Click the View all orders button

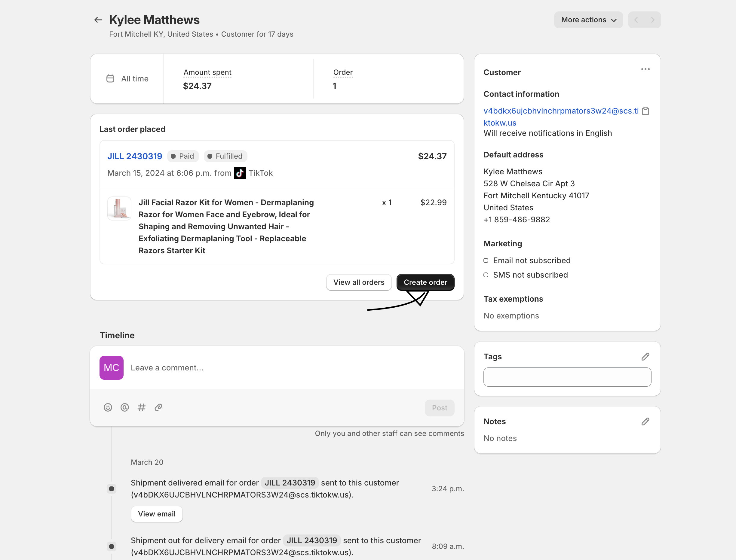point(358,282)
